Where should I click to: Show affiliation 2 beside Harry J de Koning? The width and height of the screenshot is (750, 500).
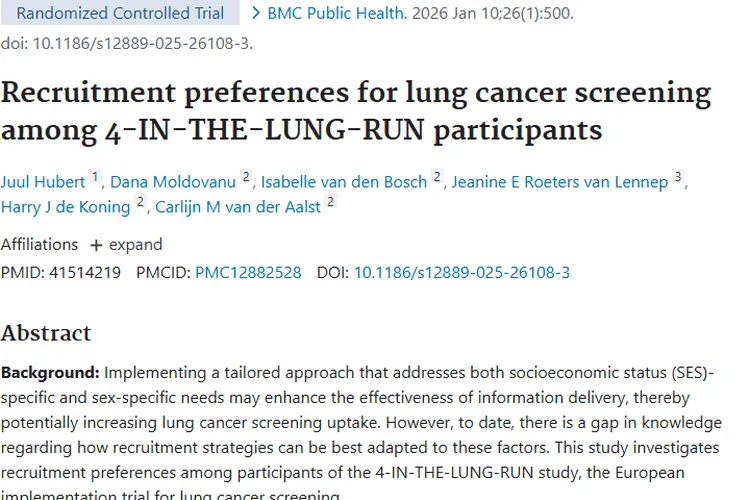pyautogui.click(x=141, y=203)
